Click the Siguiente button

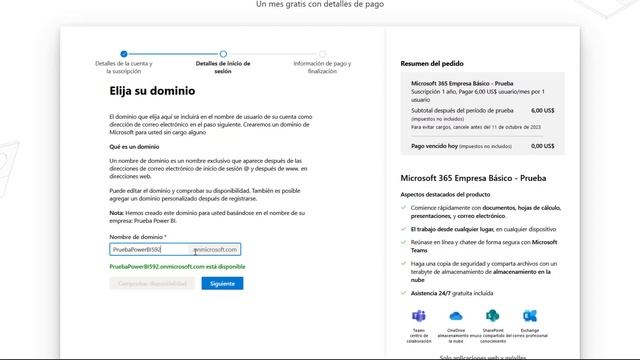[222, 283]
